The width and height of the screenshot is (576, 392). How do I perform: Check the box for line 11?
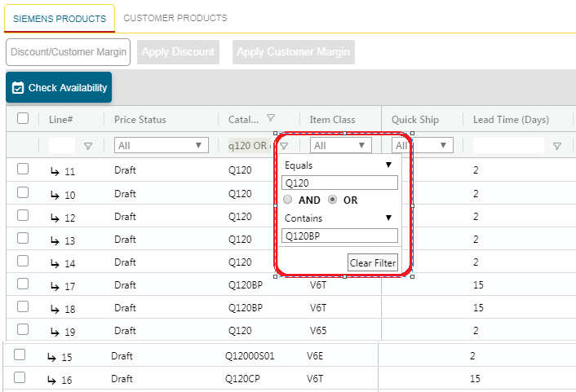pos(23,169)
